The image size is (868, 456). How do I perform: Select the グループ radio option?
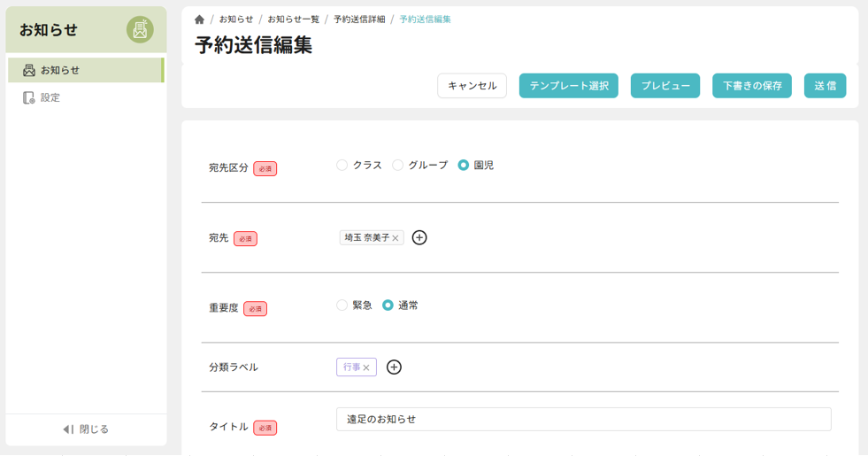point(398,165)
